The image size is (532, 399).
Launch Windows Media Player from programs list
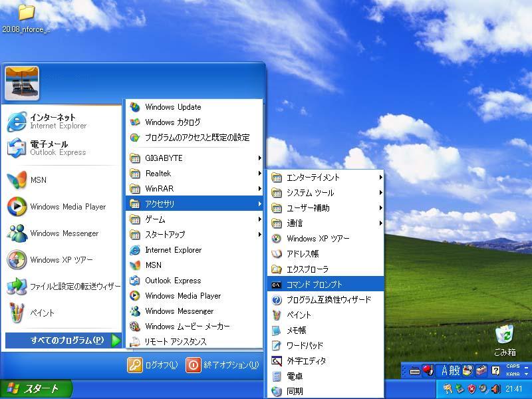point(194,296)
